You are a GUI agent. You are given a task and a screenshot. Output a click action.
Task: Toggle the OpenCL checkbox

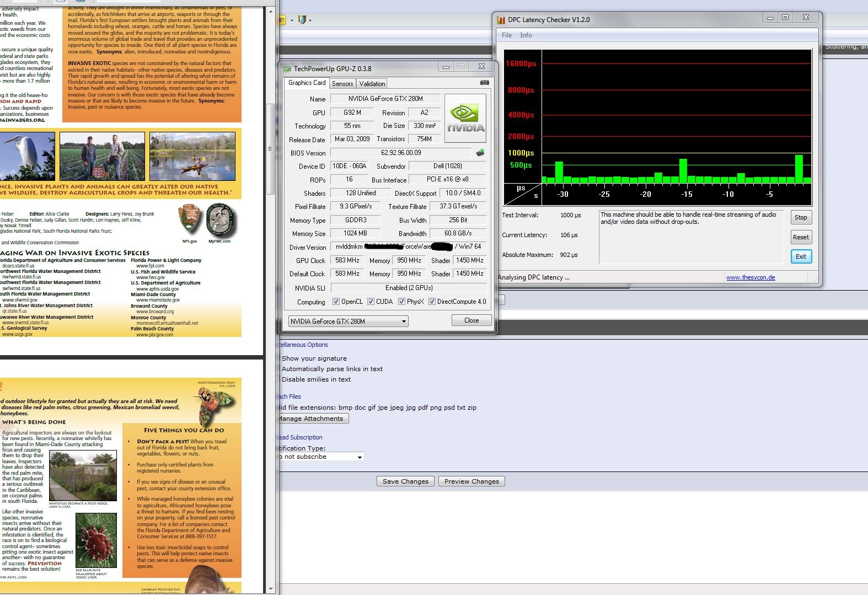[x=336, y=302]
